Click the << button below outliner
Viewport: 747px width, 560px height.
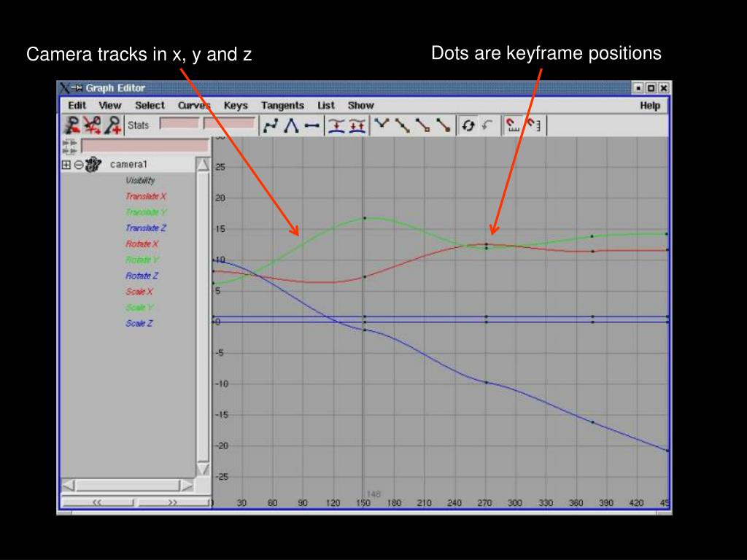pos(98,502)
